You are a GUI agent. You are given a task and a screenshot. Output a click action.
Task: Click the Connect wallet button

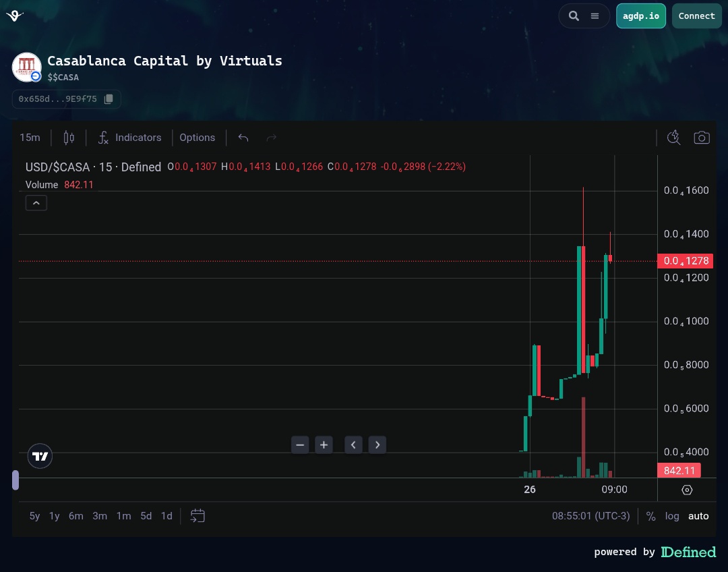click(696, 16)
